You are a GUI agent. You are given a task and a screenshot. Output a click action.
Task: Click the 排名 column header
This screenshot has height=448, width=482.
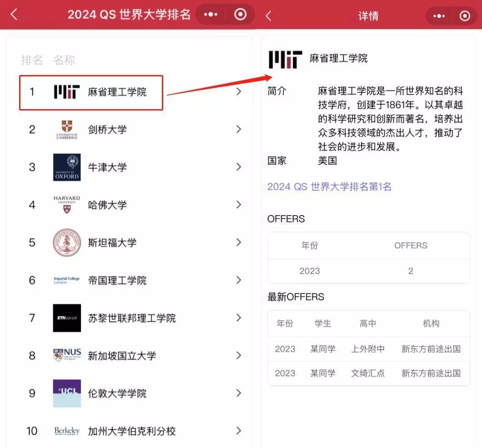[x=32, y=60]
